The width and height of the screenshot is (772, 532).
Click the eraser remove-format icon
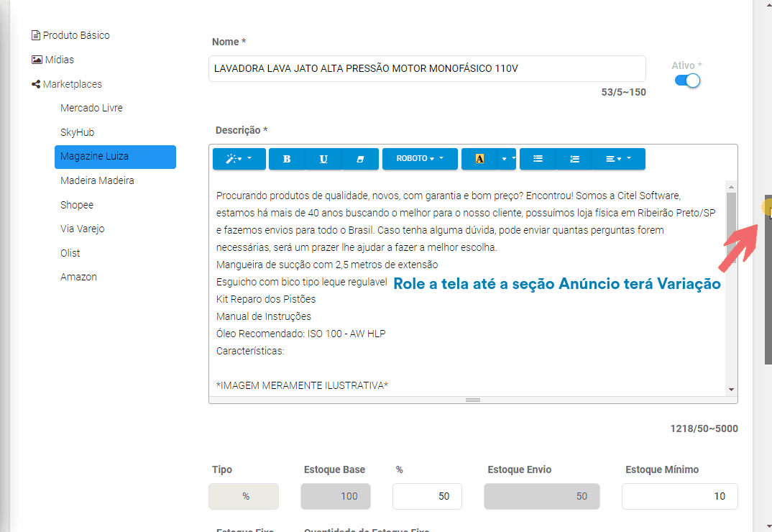(360, 159)
